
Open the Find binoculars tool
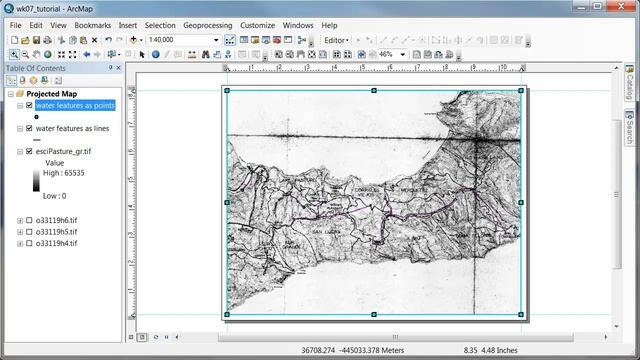coord(206,54)
